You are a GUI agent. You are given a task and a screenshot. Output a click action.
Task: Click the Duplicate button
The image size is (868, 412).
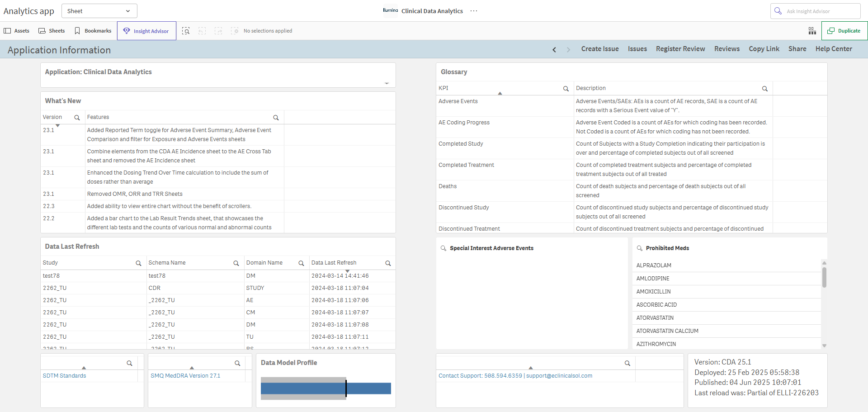pos(844,31)
